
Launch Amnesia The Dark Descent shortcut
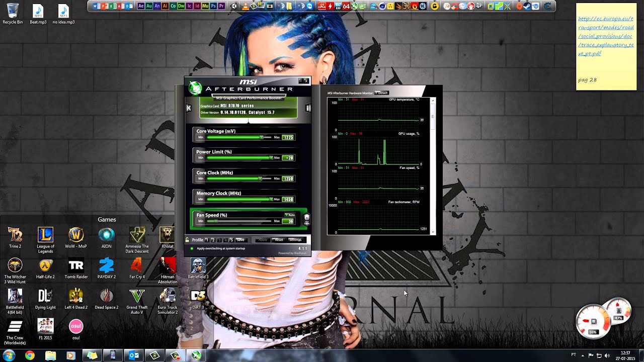click(137, 240)
